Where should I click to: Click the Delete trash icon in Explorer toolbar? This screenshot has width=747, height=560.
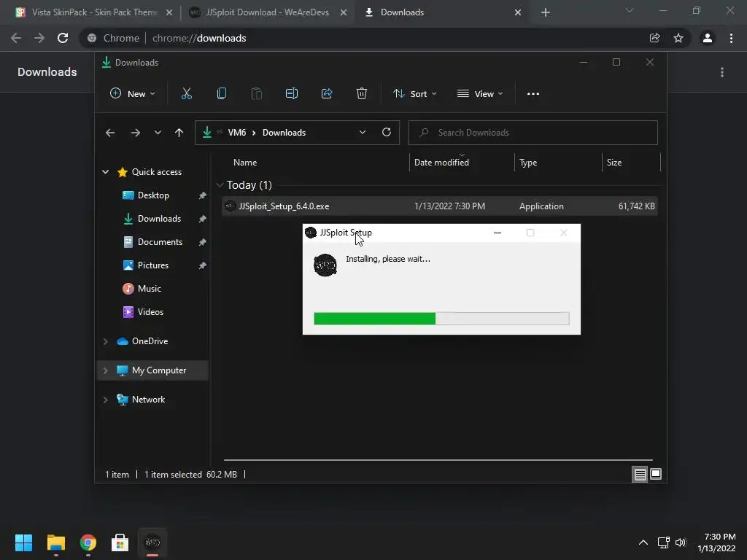click(x=362, y=94)
